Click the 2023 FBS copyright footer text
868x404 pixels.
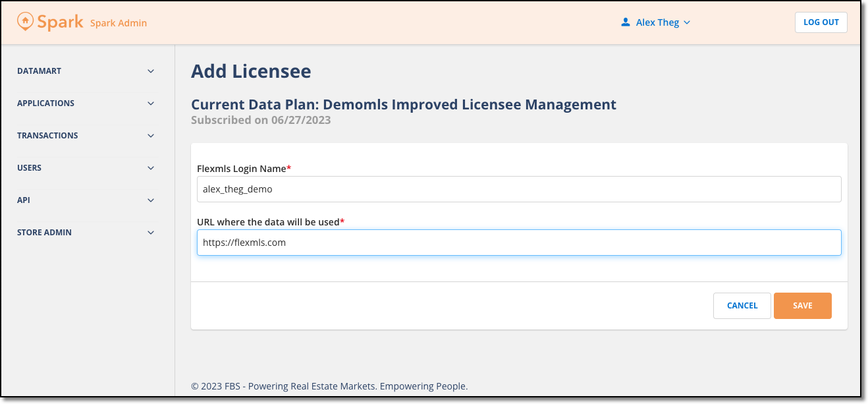click(x=329, y=386)
